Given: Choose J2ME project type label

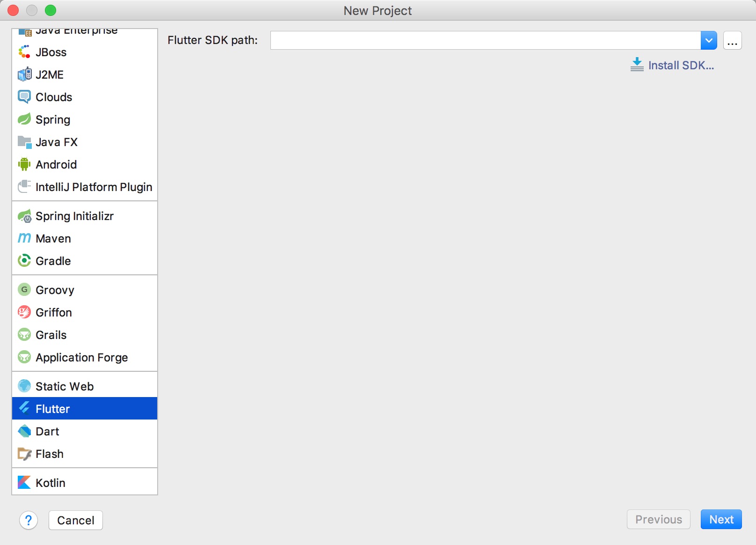Looking at the screenshot, I should [50, 75].
